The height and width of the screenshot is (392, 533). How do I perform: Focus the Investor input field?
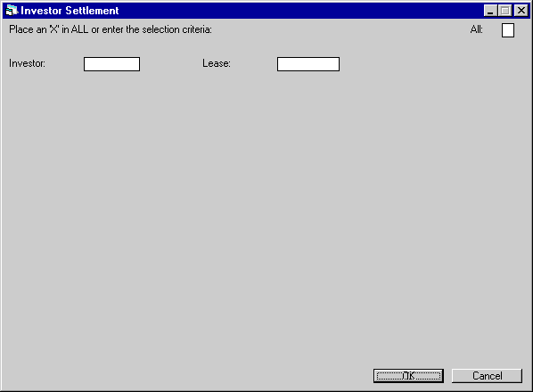coord(111,64)
